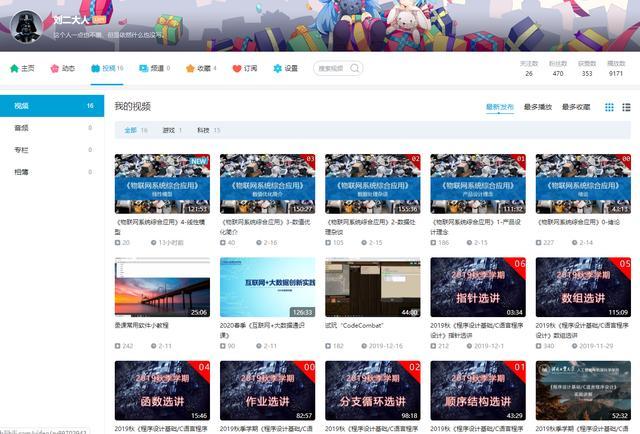Viewport: 640px width, 434px height.
Task: Click the 关注数 following count
Action: 528,69
